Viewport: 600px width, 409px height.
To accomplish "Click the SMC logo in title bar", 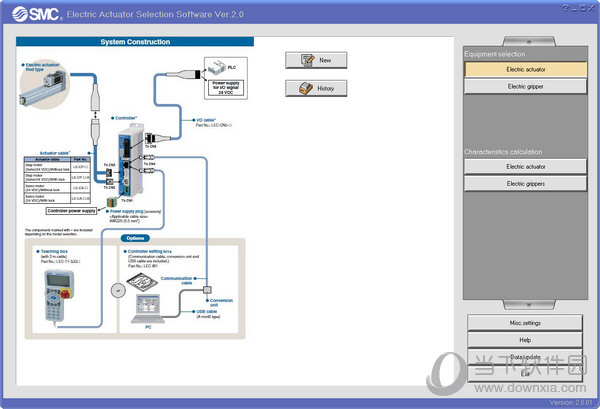I will click(36, 14).
